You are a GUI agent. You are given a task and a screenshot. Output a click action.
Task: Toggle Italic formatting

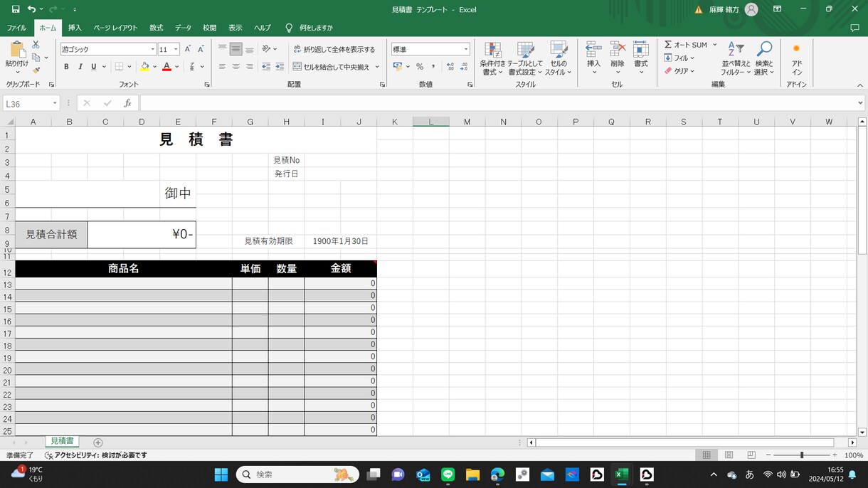coord(80,67)
